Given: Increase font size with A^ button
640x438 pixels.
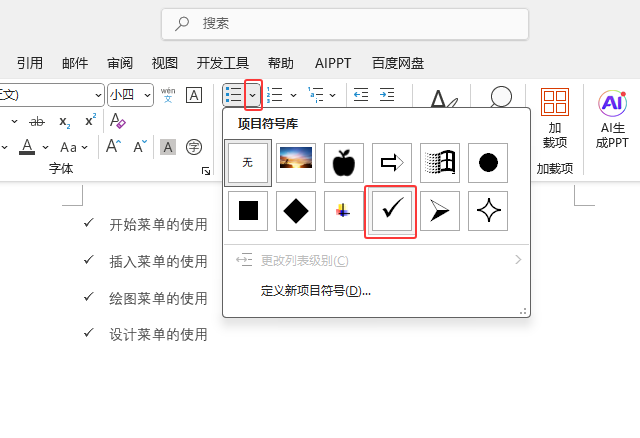Looking at the screenshot, I should (113, 146).
